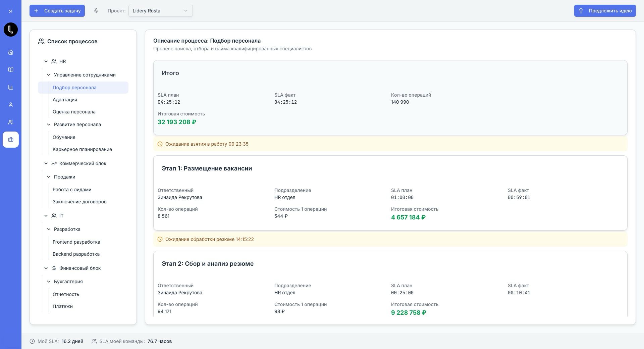Click the round logo at top of sidebar
Image resolution: width=644 pixels, height=349 pixels.
[11, 30]
